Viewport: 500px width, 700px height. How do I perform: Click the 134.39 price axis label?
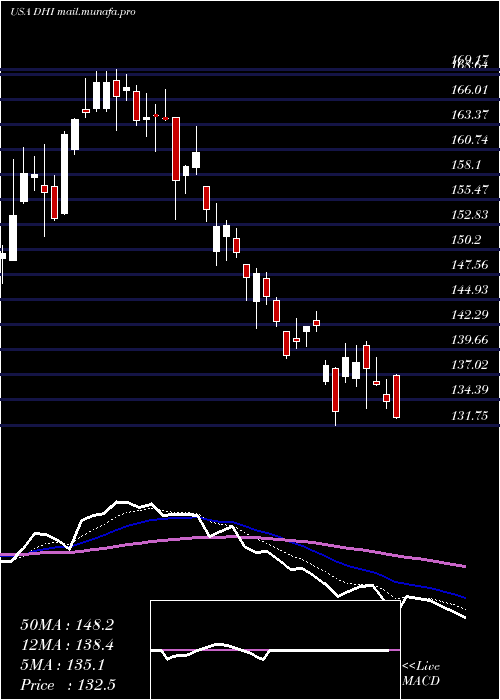click(469, 390)
